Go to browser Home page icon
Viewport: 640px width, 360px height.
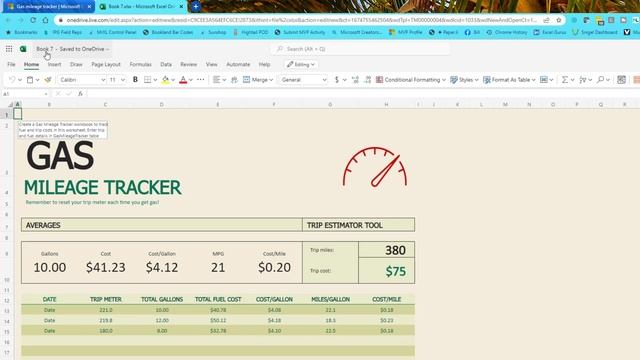(x=45, y=20)
